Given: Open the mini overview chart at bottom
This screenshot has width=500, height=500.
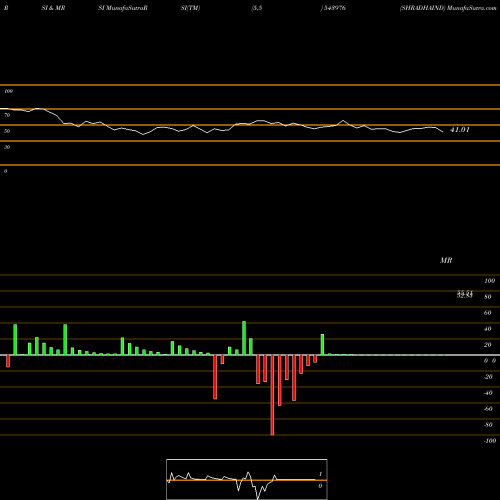Looking at the screenshot, I should 247,479.
